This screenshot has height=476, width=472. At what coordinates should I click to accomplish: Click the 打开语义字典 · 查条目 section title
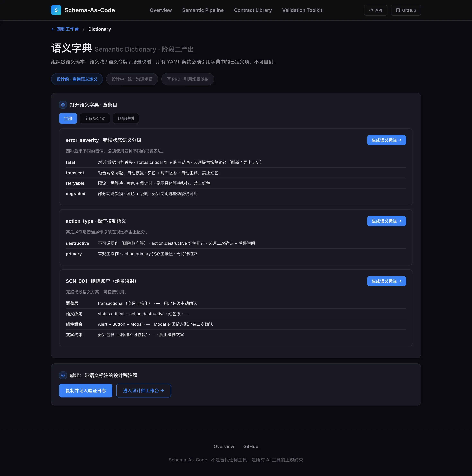click(x=94, y=105)
